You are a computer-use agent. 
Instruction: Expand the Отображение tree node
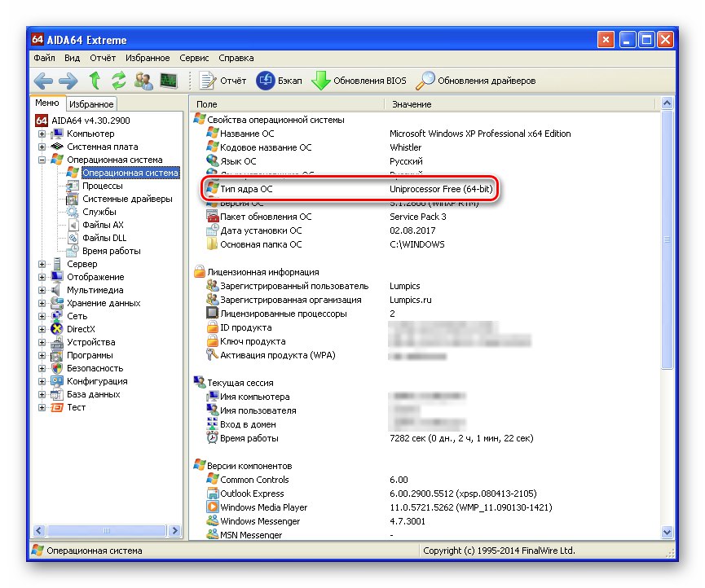pyautogui.click(x=42, y=277)
